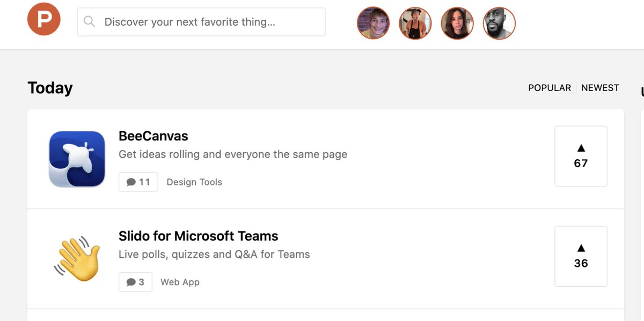Focus the Discover your next favorite thing search box

pos(201,22)
